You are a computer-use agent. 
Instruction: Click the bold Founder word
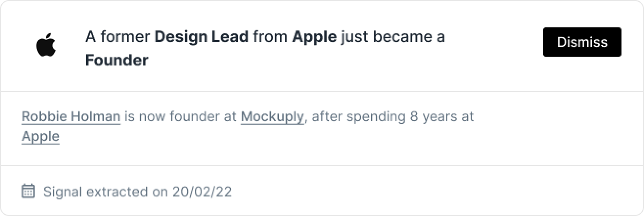(116, 60)
